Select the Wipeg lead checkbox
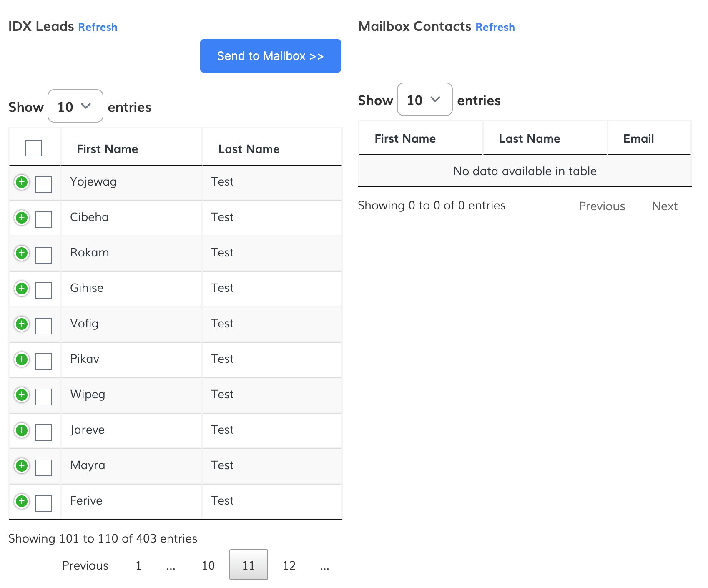 (43, 397)
